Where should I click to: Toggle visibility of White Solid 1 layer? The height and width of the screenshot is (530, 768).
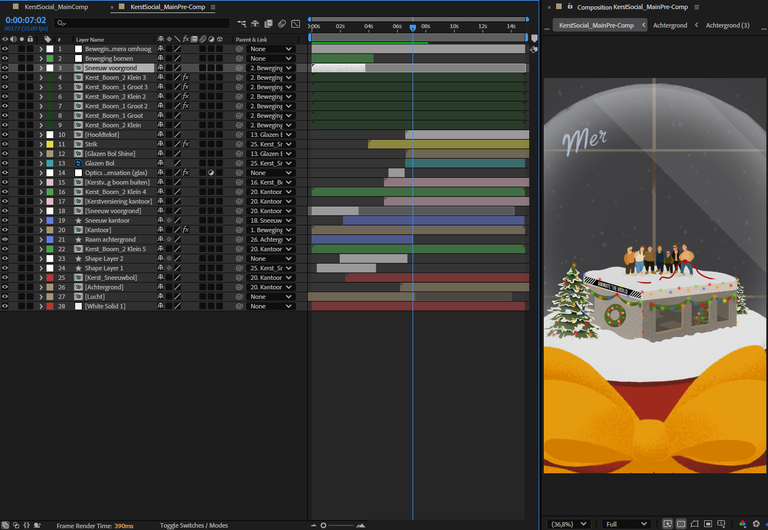coord(5,306)
